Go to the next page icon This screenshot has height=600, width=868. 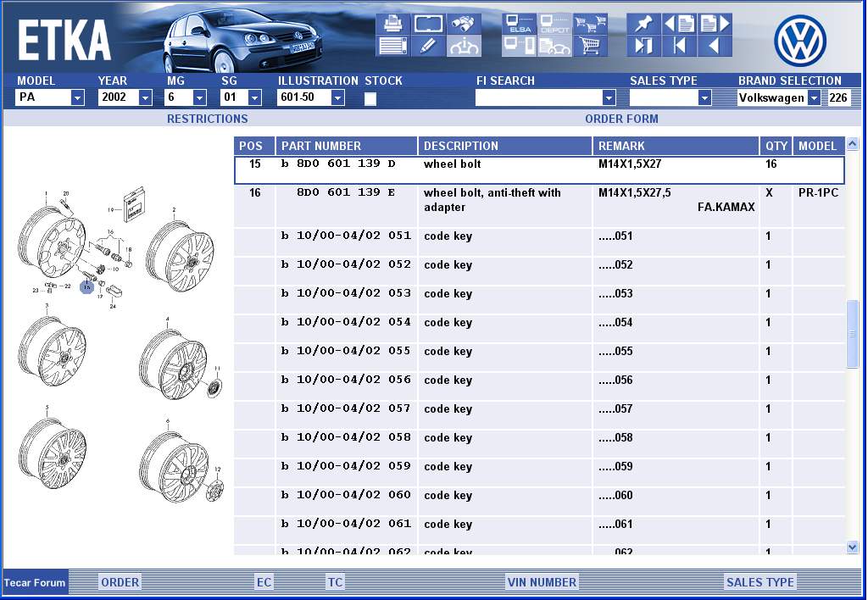point(715,25)
